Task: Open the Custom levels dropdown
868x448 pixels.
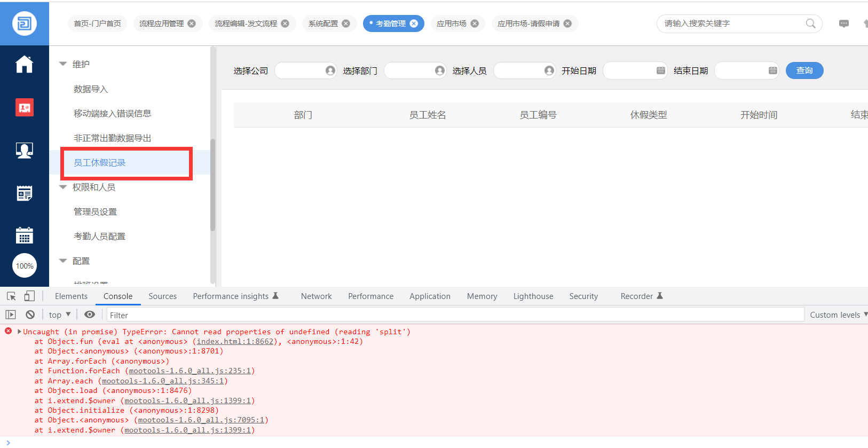Action: 838,315
